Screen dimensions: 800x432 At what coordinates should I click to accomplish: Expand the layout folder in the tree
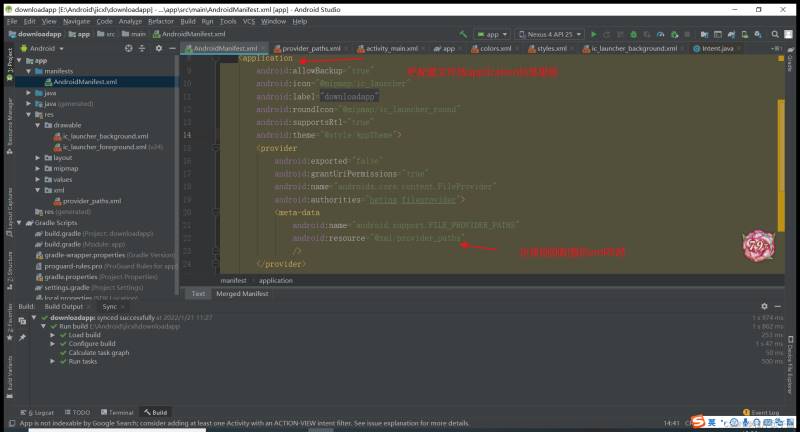point(37,158)
